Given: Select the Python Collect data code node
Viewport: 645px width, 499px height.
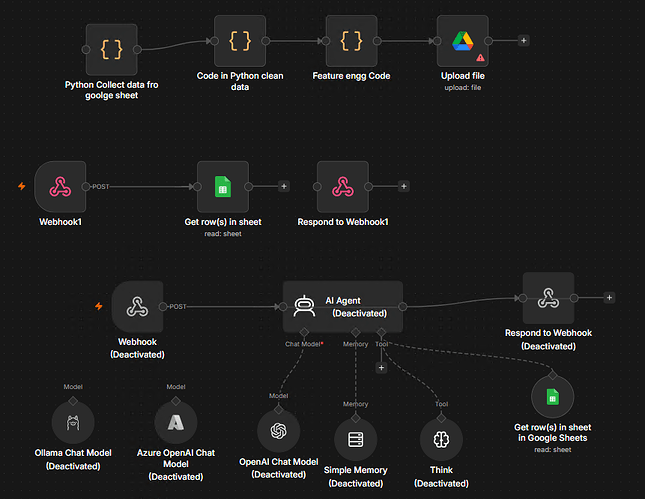Looking at the screenshot, I should click(111, 49).
